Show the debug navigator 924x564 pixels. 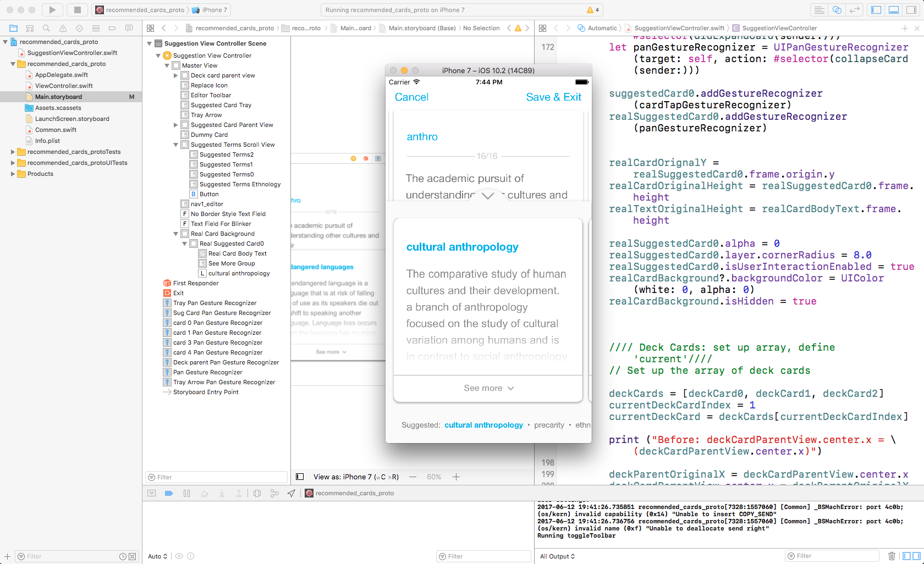pyautogui.click(x=96, y=28)
